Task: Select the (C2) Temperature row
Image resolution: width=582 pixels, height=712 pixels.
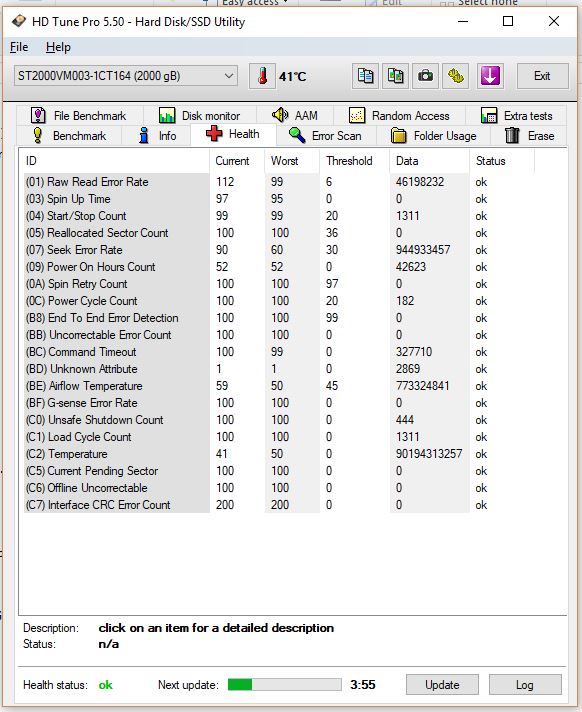Action: 279,454
